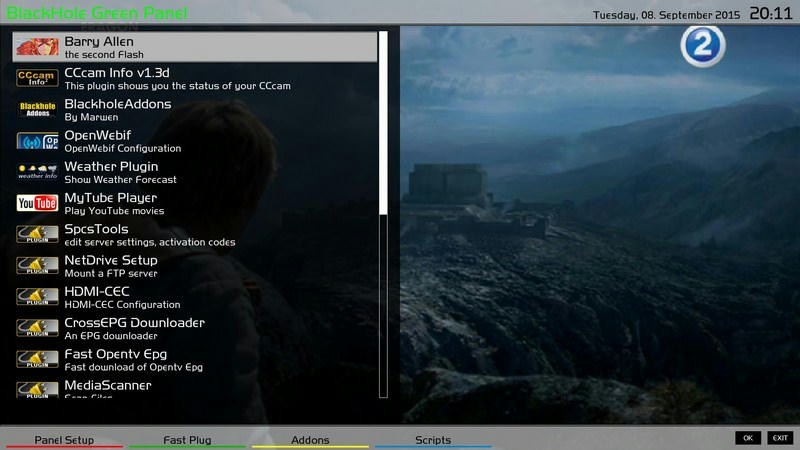Click the OpenWebif plugin icon

pos(37,141)
